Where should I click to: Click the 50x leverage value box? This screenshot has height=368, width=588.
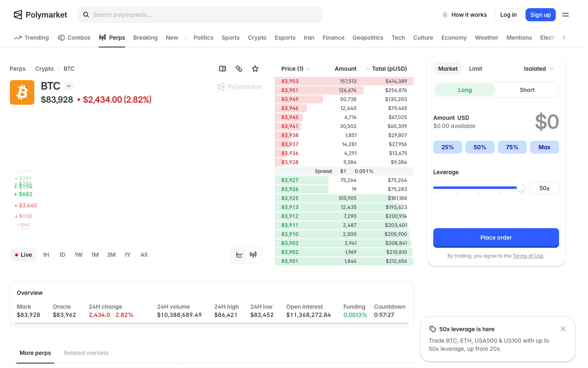coord(544,188)
